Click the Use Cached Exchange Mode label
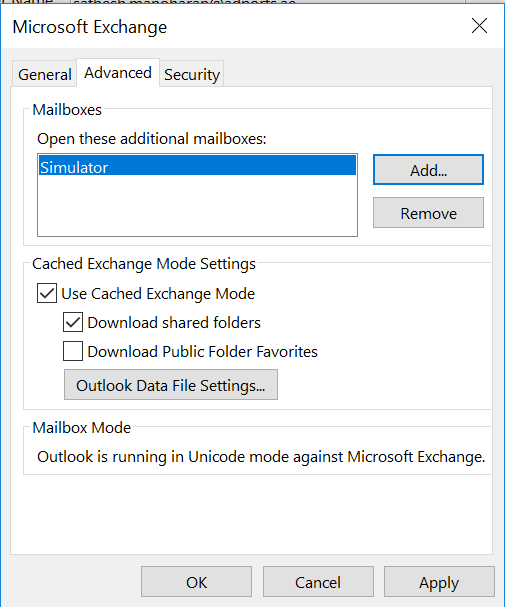 (158, 293)
